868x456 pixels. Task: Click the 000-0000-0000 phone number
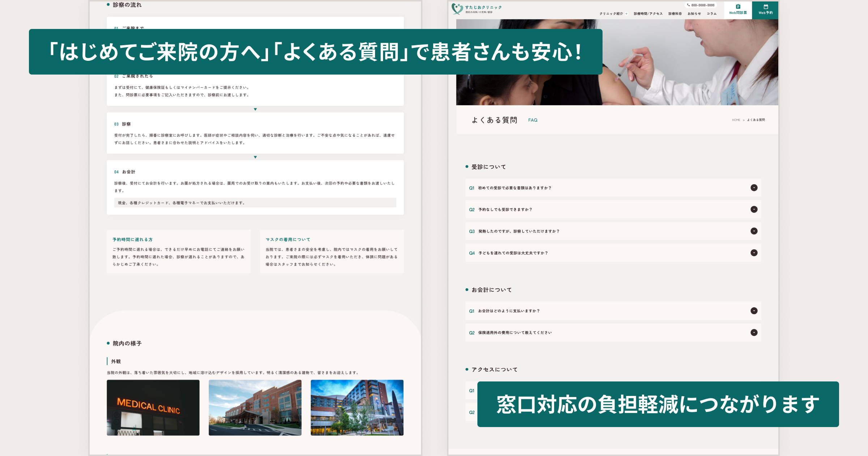(x=703, y=5)
